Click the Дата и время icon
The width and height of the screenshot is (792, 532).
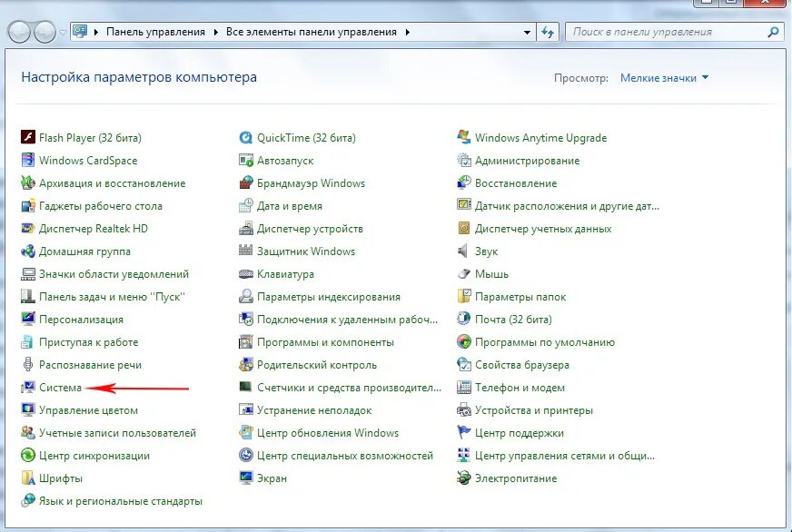[x=245, y=205]
